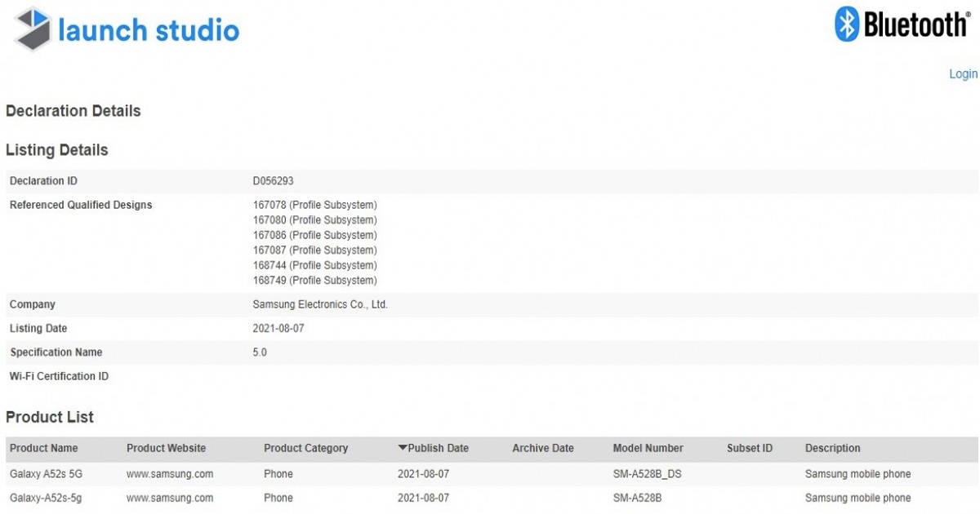The image size is (980, 514).
Task: Select declaration ID D056293
Action: (273, 180)
